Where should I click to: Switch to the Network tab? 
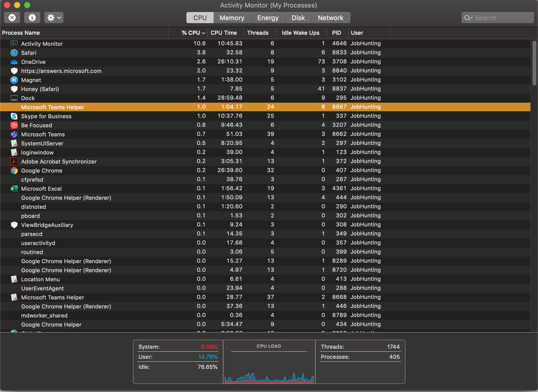tap(330, 18)
